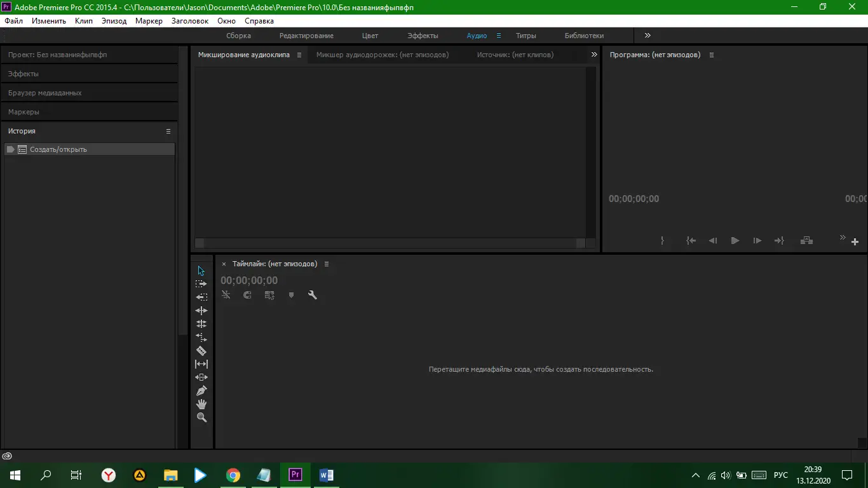Select the Zoom magnifier tool
This screenshot has height=488, width=868.
coord(201,417)
